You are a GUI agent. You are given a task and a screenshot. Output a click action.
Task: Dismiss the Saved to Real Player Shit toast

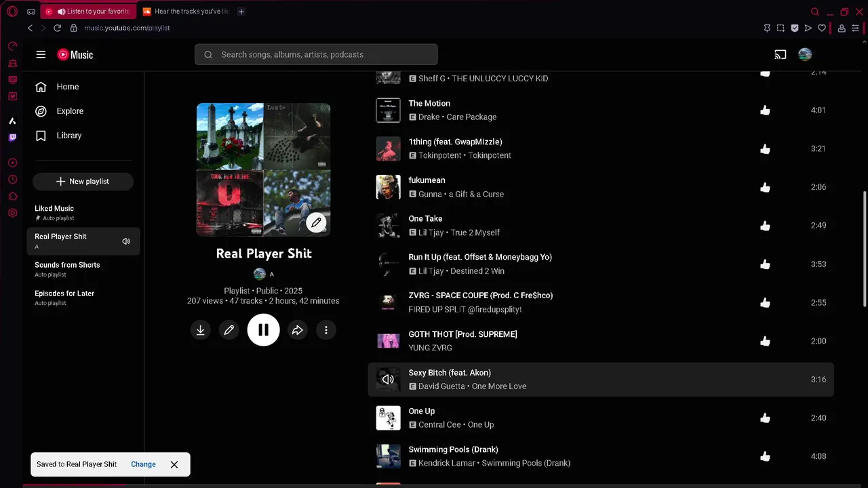(x=174, y=464)
